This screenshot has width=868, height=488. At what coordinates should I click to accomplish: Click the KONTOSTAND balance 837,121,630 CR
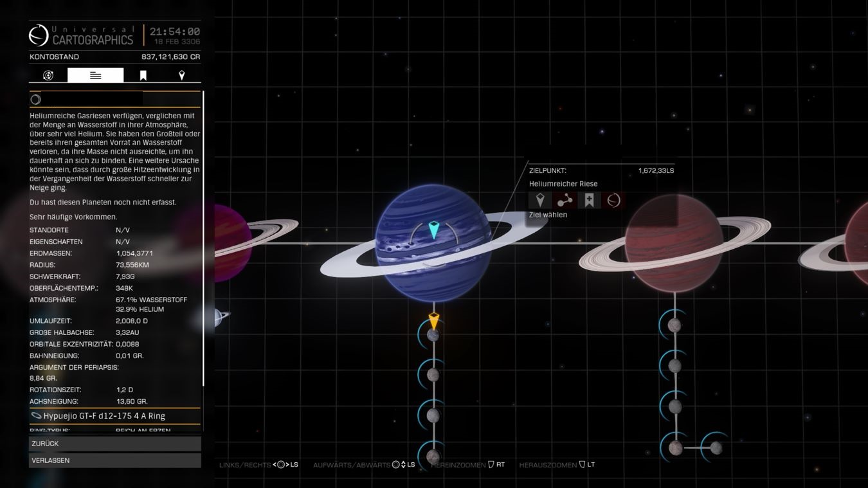[x=170, y=57]
